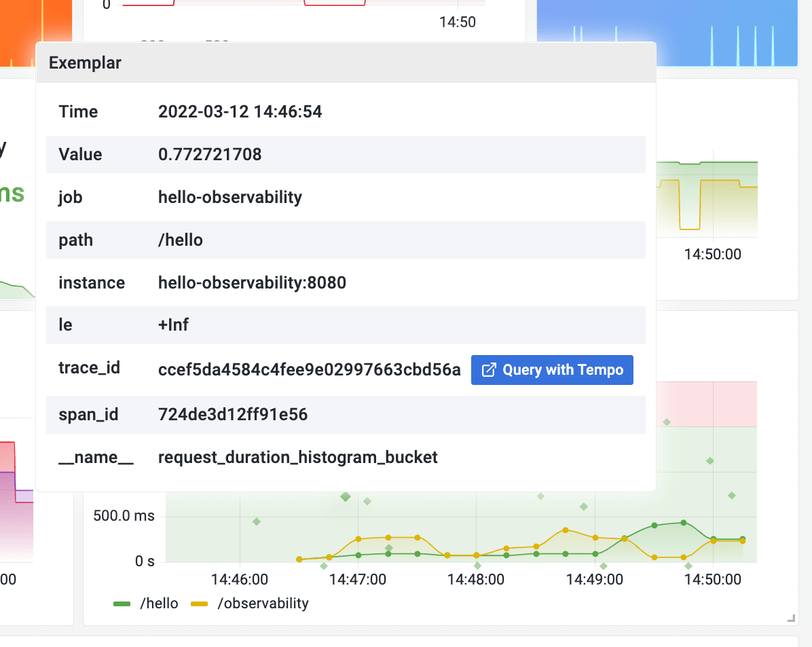The height and width of the screenshot is (647, 812).
Task: Toggle the /observability series visibility in legend
Action: 263,603
